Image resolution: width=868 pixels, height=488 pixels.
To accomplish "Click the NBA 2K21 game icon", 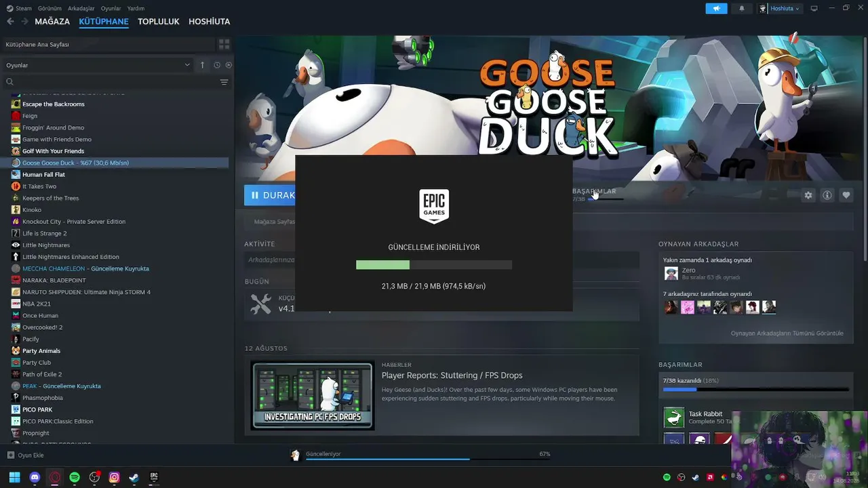I will pyautogui.click(x=16, y=304).
